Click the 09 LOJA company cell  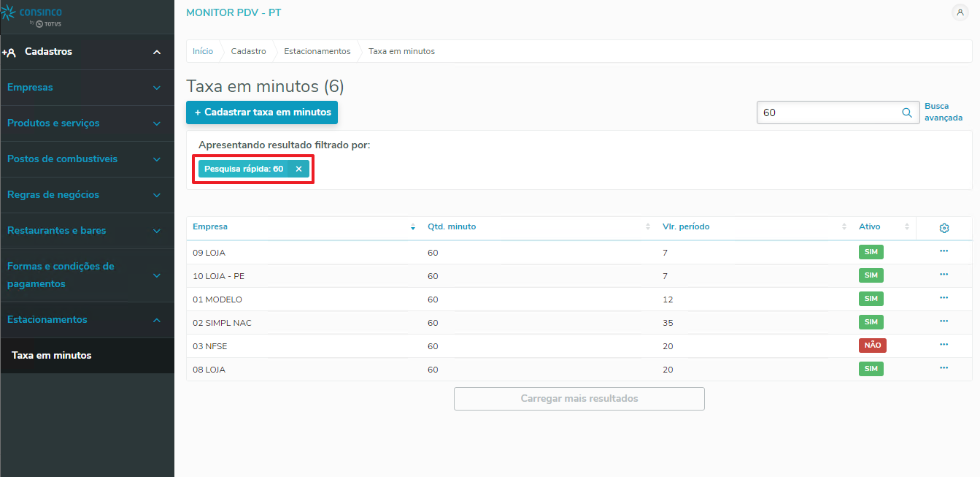(209, 253)
